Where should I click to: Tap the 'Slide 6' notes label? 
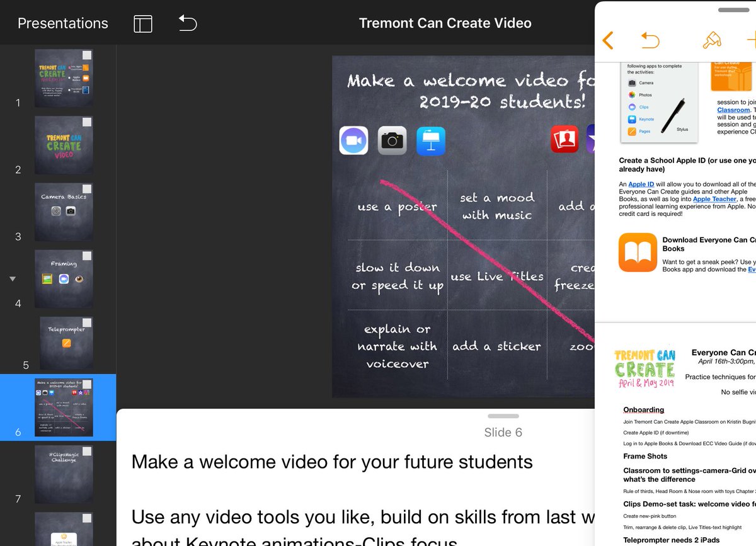pos(503,432)
